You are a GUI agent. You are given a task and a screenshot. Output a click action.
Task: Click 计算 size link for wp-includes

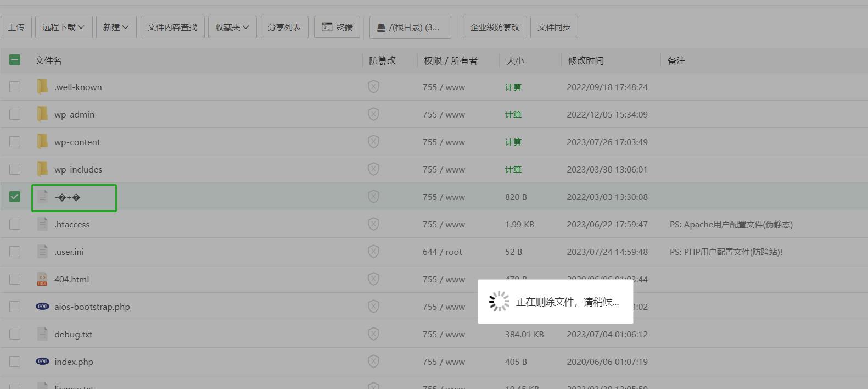pyautogui.click(x=513, y=169)
